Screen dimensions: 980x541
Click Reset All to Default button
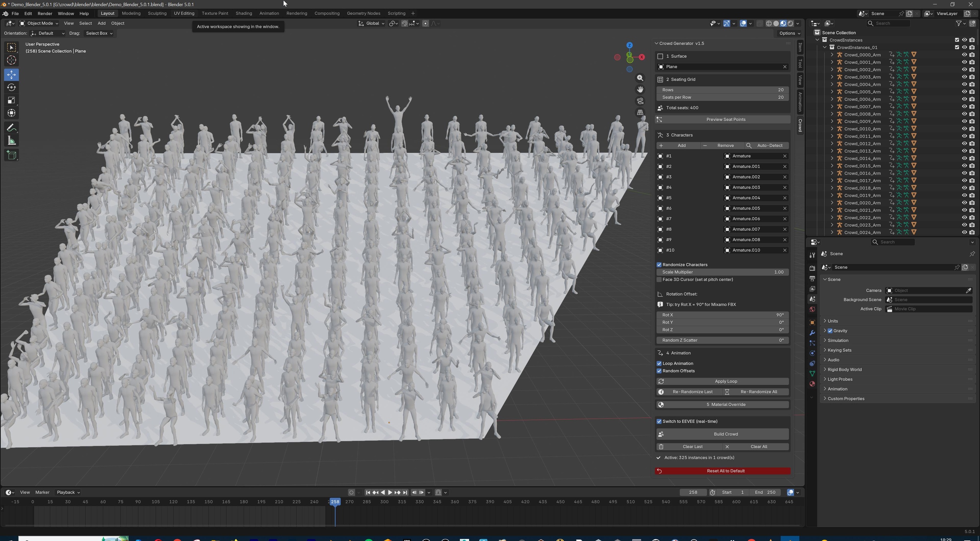[x=722, y=471]
